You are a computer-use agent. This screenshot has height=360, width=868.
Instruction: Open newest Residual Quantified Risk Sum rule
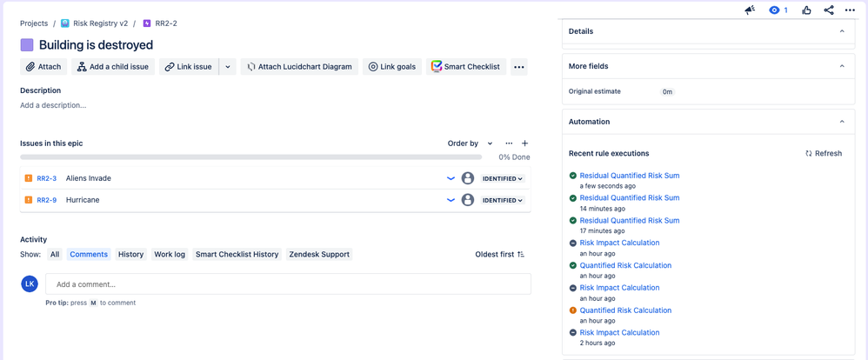(x=630, y=176)
